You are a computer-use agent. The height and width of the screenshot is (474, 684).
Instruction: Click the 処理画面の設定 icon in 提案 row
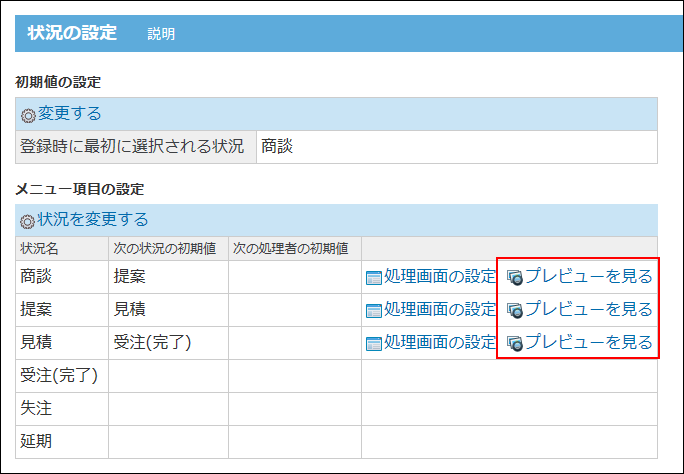pyautogui.click(x=374, y=311)
